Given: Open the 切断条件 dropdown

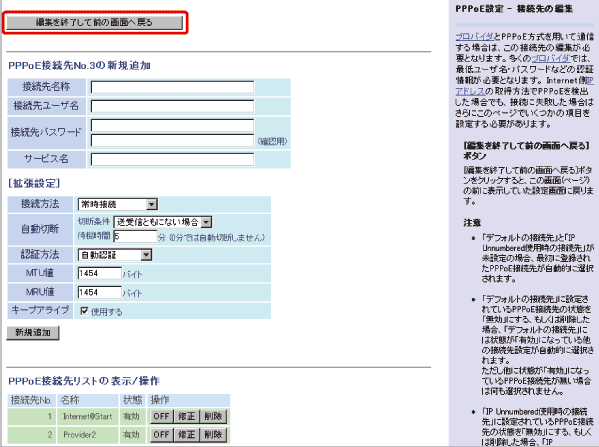Looking at the screenshot, I should pyautogui.click(x=163, y=222).
